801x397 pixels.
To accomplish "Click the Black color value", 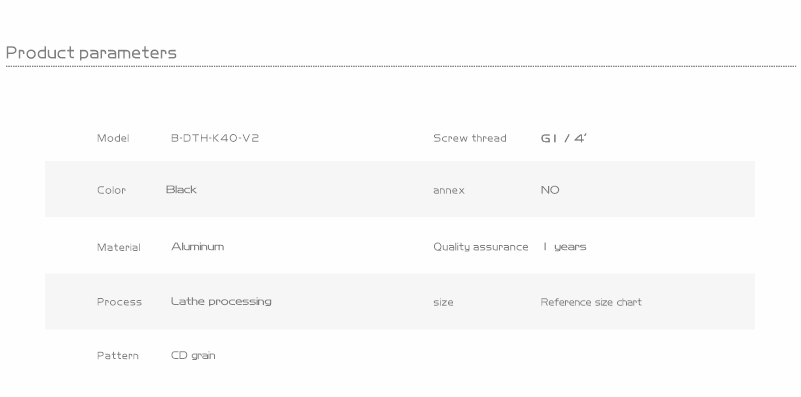I will click(181, 190).
